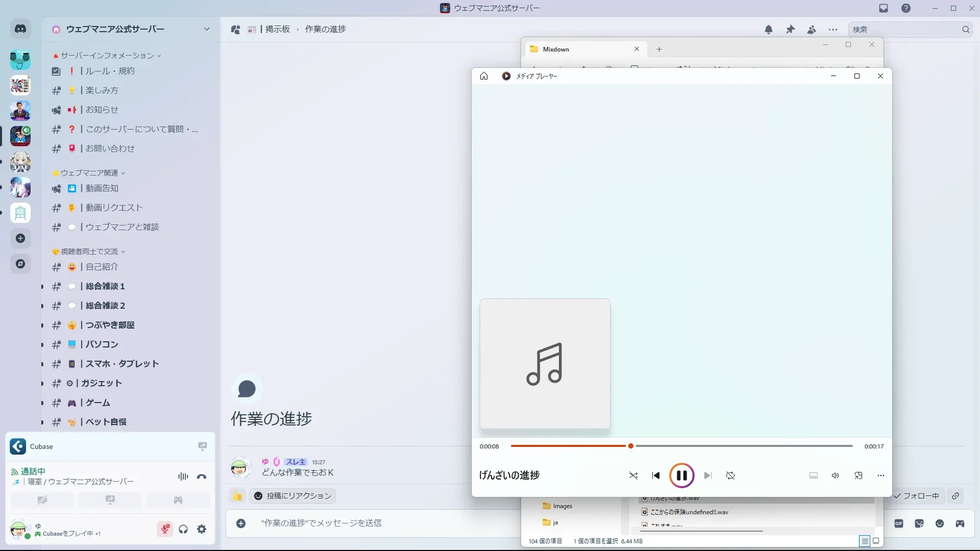Viewport: 980px width, 551px height.
Task: Open Media Player volume control
Action: tap(835, 475)
